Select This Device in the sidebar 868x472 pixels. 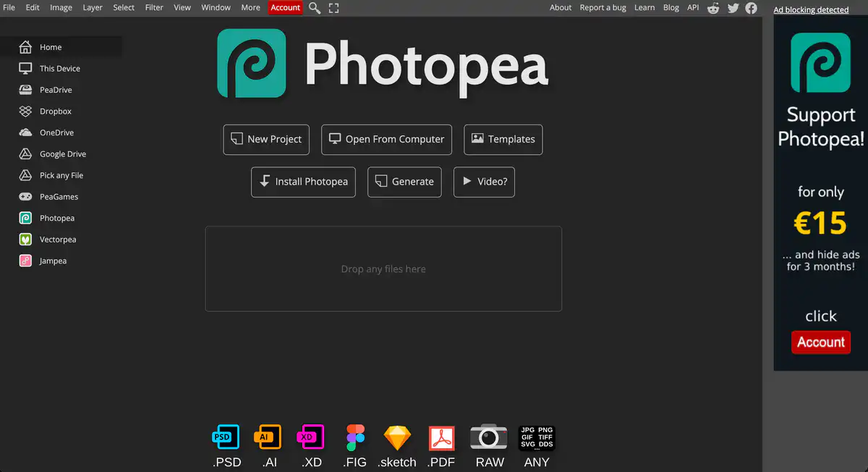(61, 68)
